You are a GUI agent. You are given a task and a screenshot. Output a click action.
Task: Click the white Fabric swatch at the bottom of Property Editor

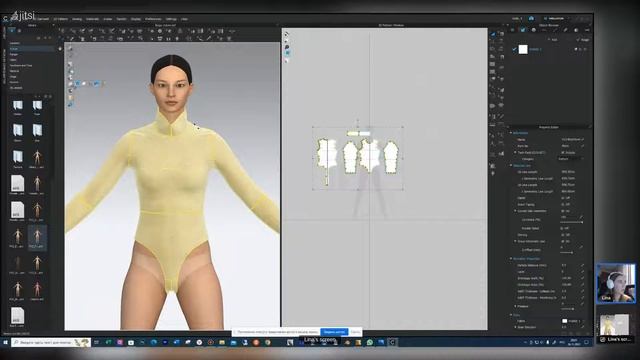[x=564, y=321]
